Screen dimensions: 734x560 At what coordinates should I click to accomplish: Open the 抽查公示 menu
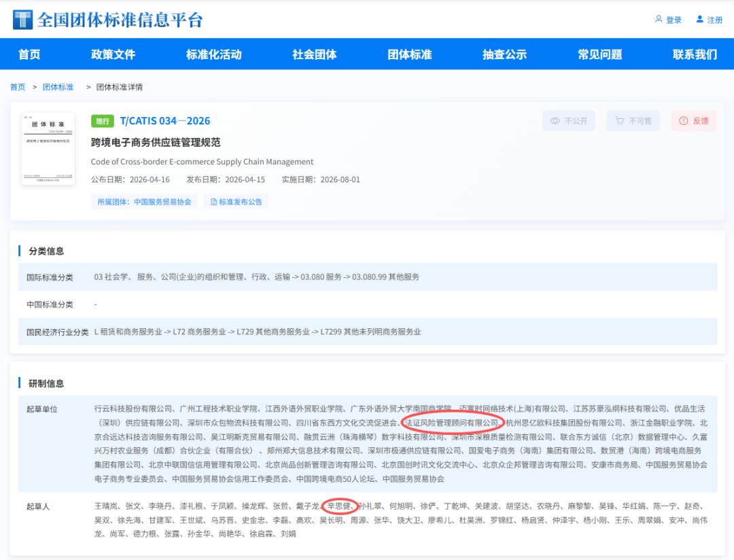tap(504, 54)
